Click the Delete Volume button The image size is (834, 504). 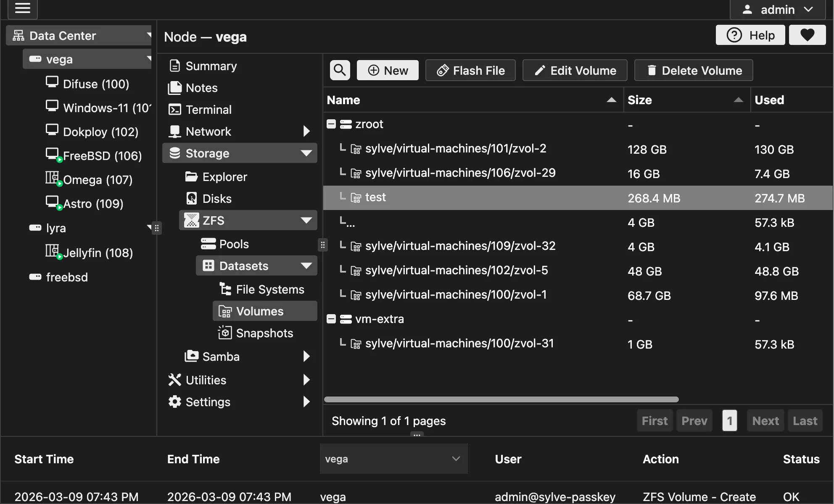[694, 70]
